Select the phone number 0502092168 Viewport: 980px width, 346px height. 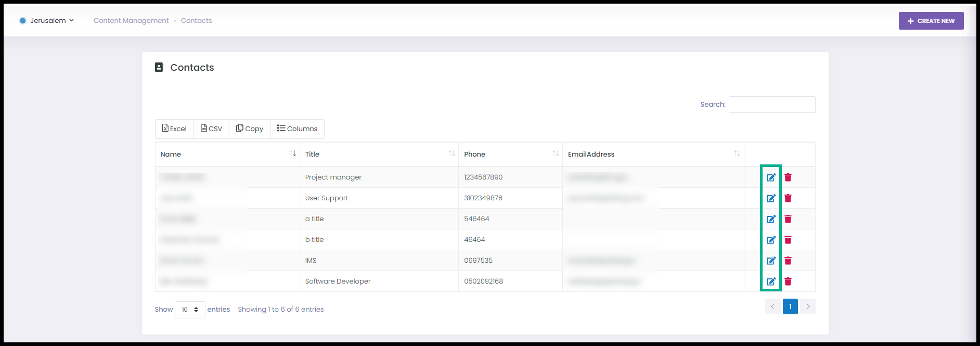pyautogui.click(x=484, y=281)
